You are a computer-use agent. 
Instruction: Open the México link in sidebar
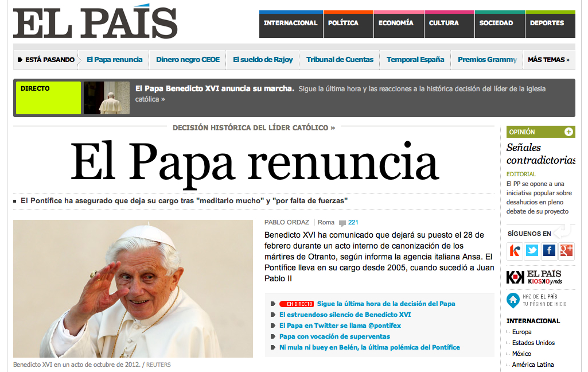521,354
